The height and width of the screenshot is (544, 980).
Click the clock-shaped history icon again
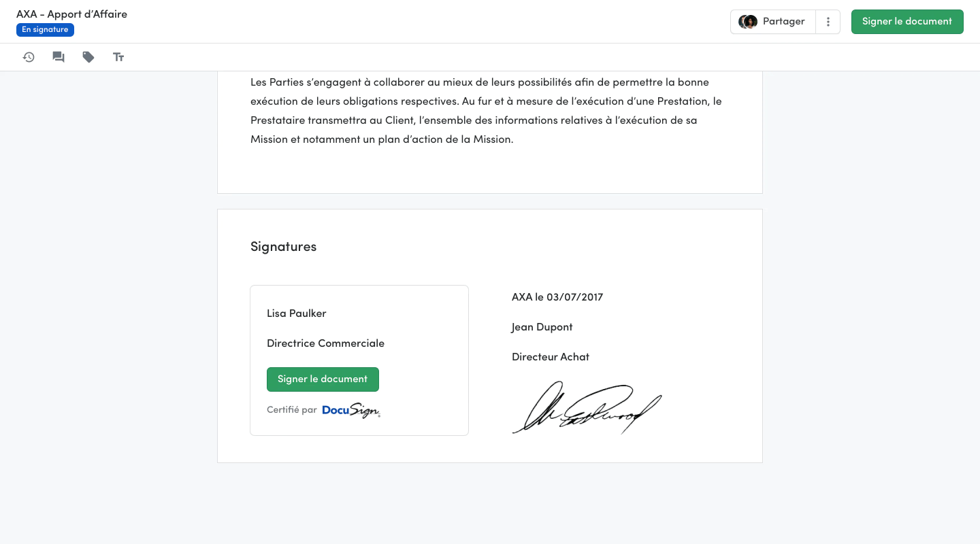(x=29, y=57)
